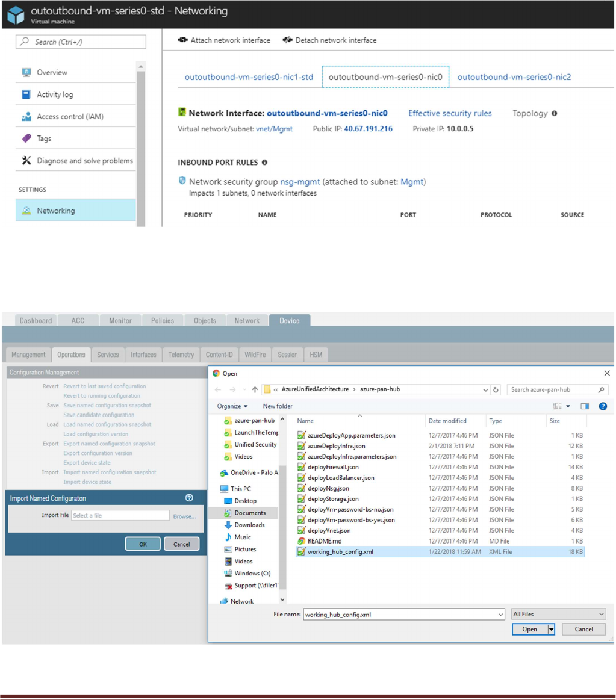Click the up-folder arrow in Open dialog

(255, 390)
